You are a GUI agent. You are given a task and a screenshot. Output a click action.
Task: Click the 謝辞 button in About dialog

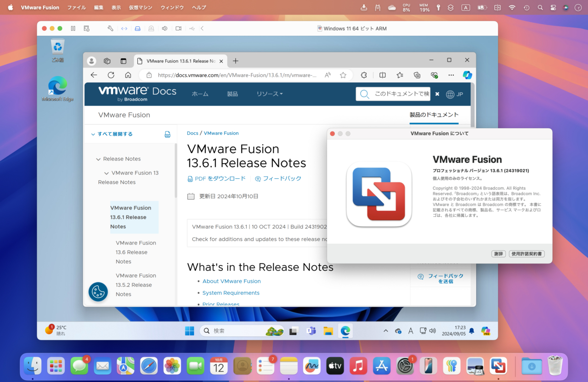point(498,254)
